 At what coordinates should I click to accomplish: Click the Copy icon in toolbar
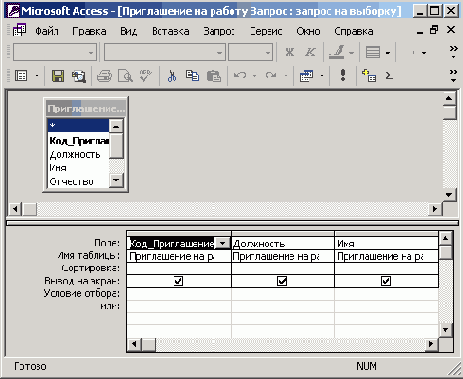[x=192, y=76]
